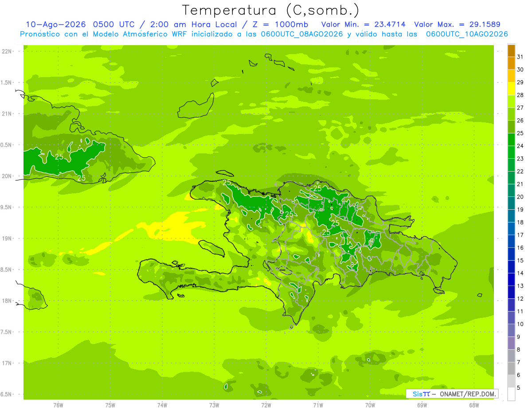Pick the legend swatch between 25 and 26
532x411 pixels.
[x=512, y=127]
